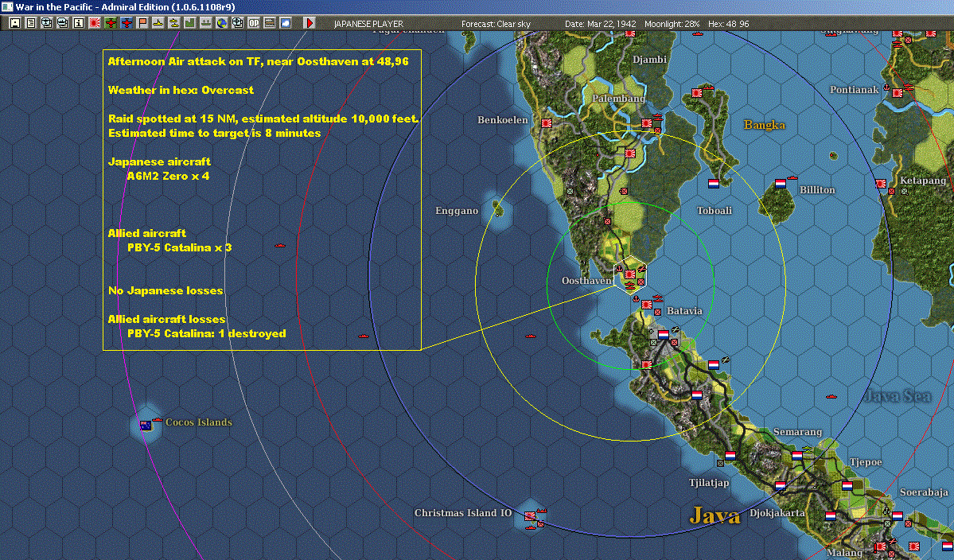Click the info 'i' toolbar icon

[x=79, y=23]
